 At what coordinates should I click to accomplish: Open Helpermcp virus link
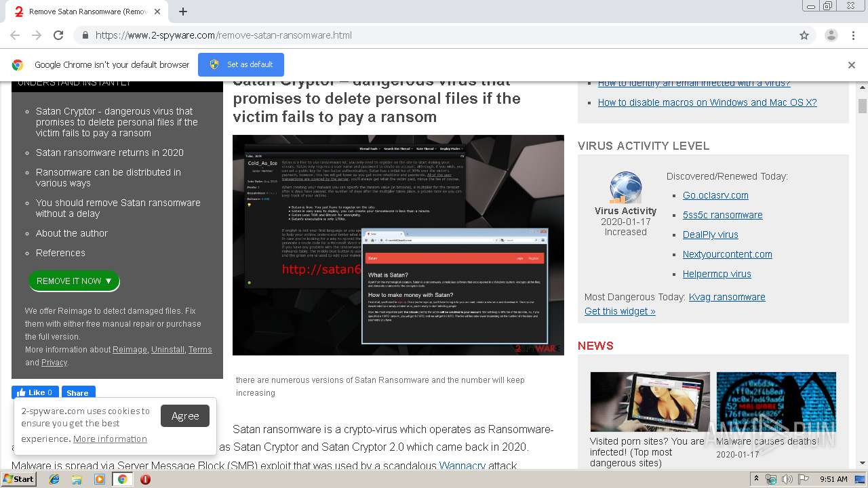coord(717,274)
